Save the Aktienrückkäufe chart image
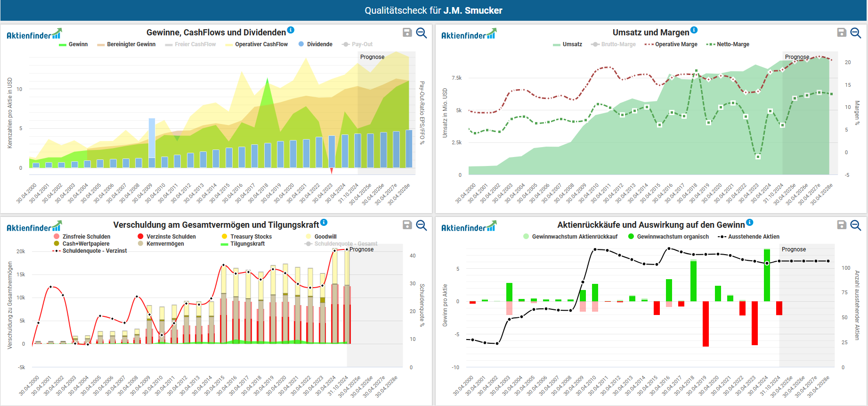This screenshot has width=868, height=406. (x=842, y=225)
